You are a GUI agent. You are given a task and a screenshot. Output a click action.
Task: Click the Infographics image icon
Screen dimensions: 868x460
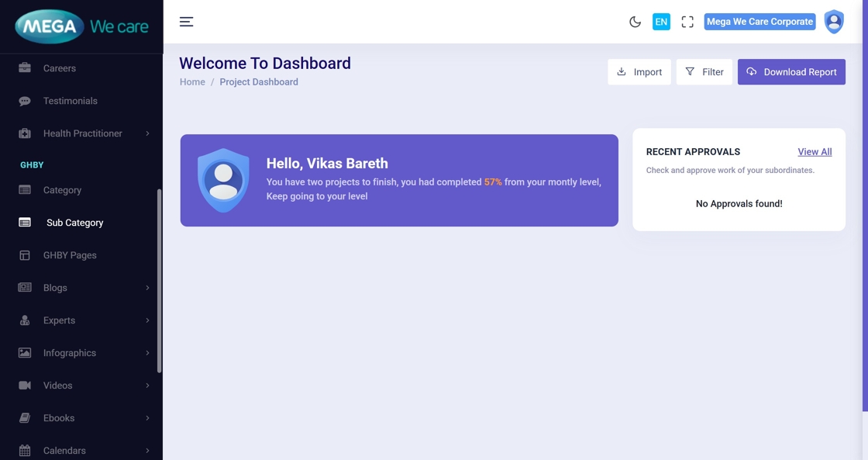(25, 353)
